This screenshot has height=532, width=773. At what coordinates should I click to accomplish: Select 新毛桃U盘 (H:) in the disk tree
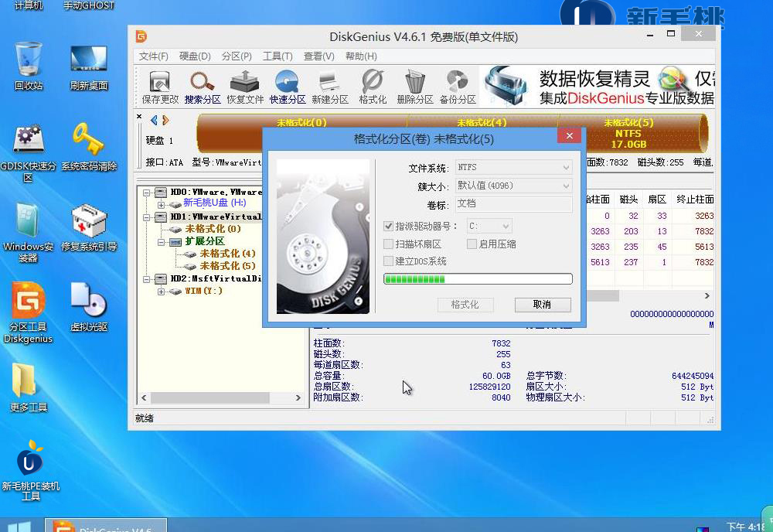point(215,203)
